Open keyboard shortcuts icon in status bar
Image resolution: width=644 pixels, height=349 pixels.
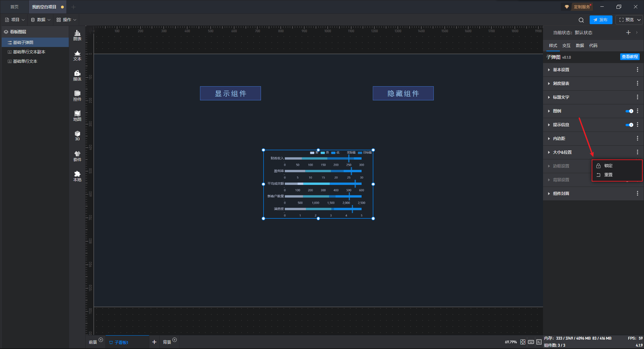(x=531, y=342)
